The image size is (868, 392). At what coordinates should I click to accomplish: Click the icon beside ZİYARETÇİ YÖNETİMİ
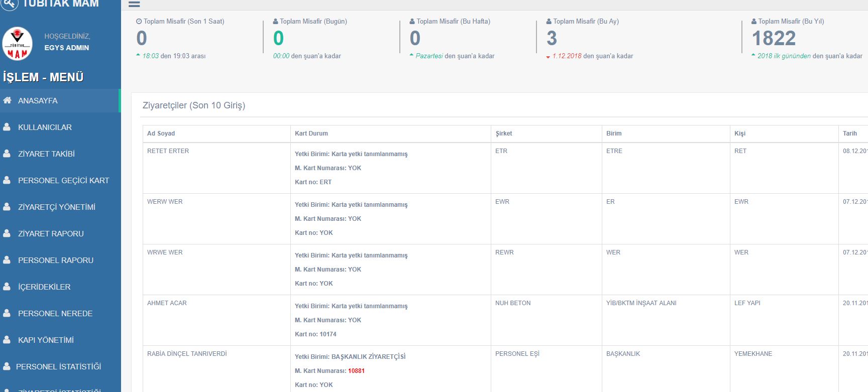7,207
